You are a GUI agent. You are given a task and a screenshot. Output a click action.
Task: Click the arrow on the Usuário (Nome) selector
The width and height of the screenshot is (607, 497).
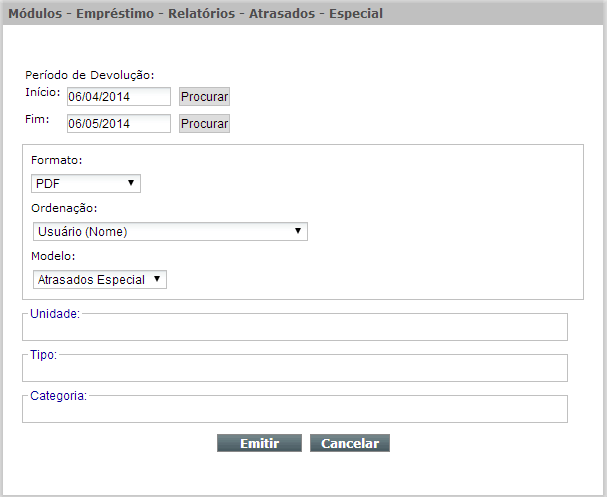pos(298,231)
